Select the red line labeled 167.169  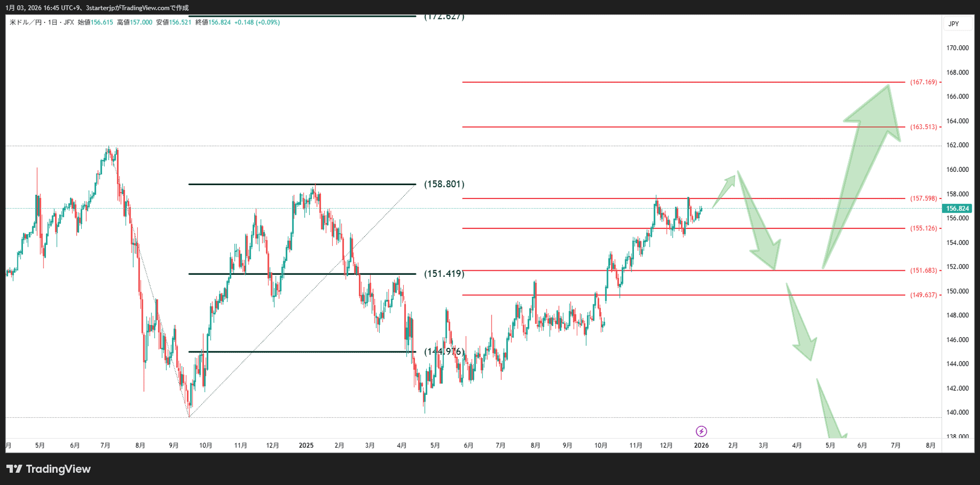pos(664,82)
